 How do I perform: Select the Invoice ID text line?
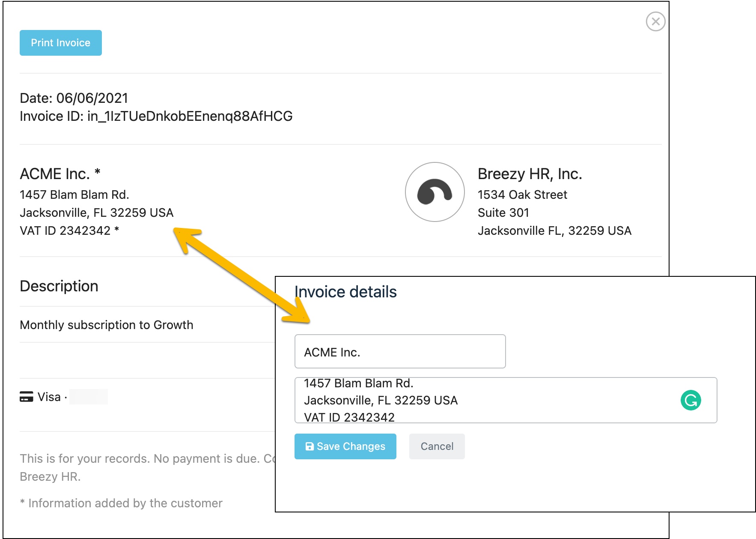coord(156,116)
